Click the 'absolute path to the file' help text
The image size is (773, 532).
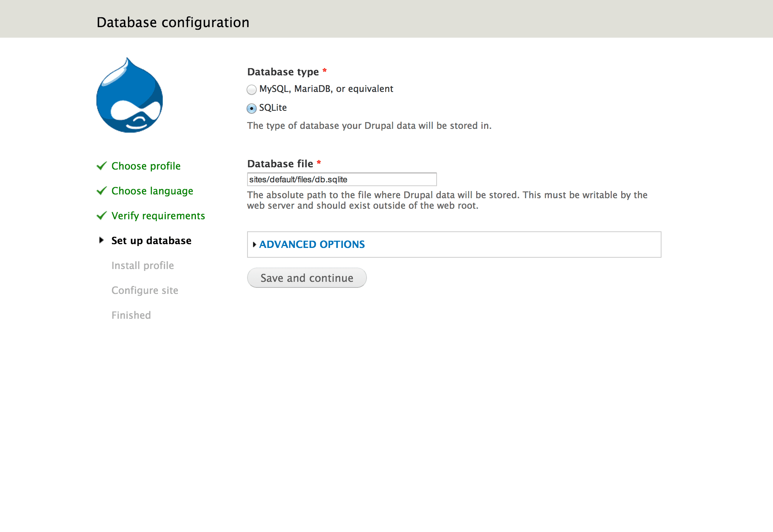pos(447,200)
